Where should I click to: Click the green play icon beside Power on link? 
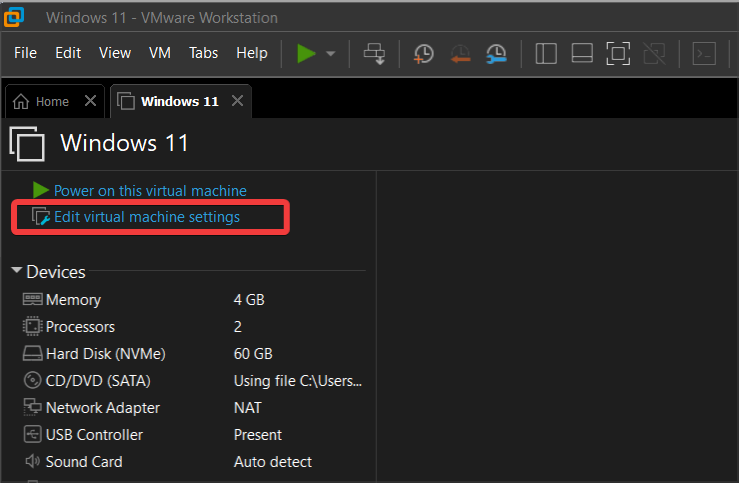41,190
